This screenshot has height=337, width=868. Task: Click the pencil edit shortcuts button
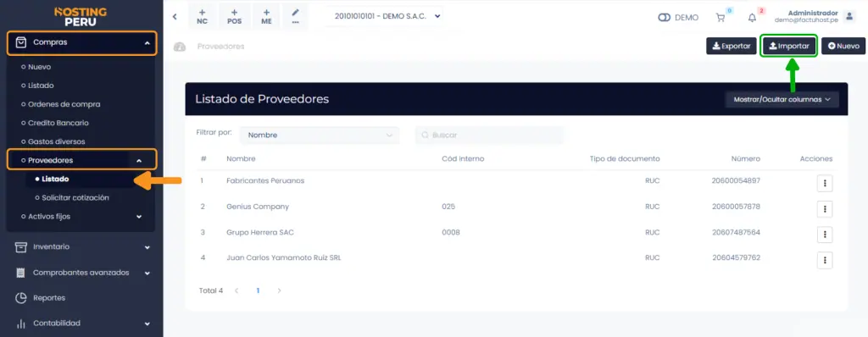click(x=296, y=17)
